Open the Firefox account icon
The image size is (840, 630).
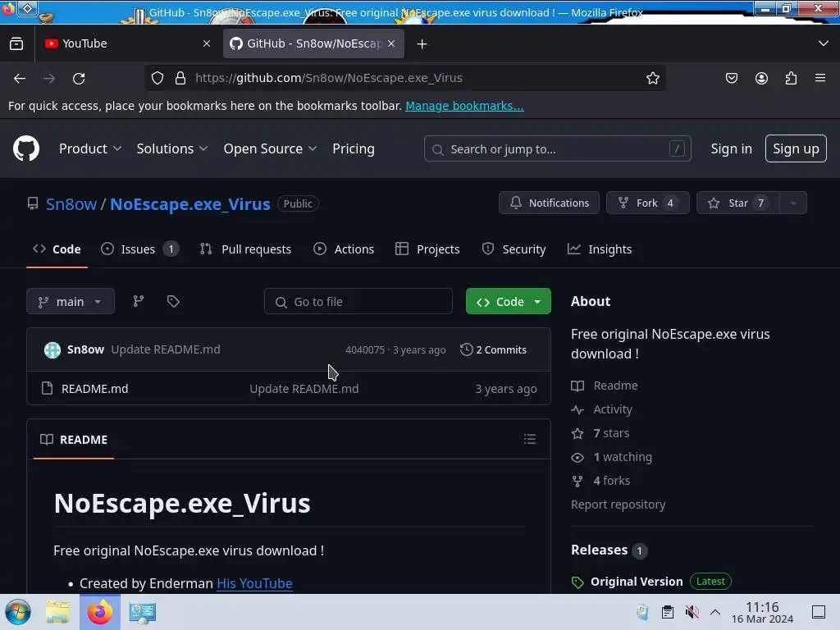pos(761,78)
